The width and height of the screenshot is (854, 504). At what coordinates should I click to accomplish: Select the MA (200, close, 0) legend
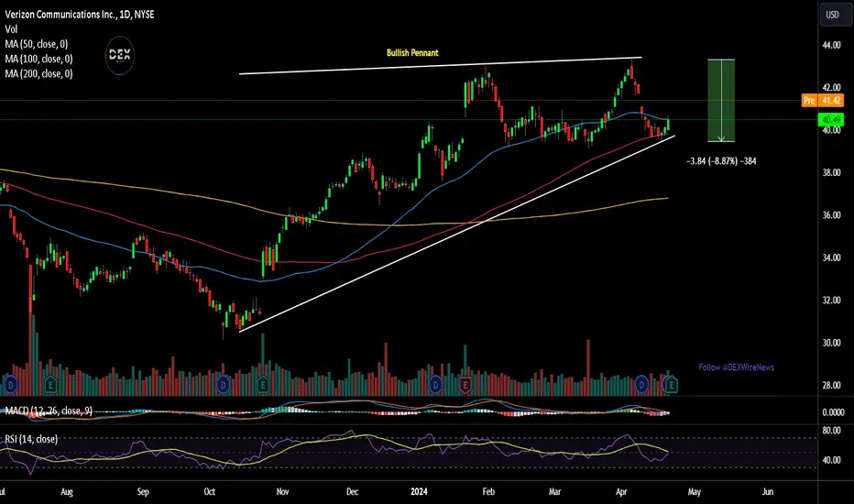click(x=38, y=73)
